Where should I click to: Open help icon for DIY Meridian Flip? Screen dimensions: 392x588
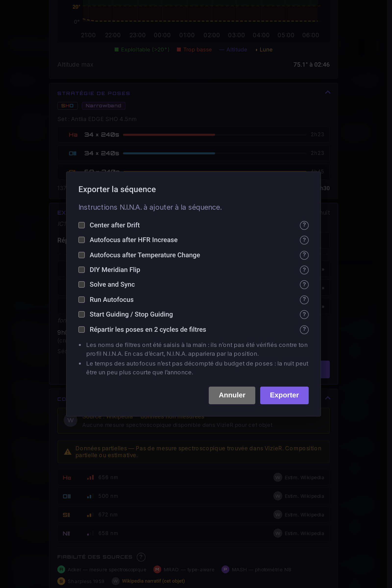304,270
